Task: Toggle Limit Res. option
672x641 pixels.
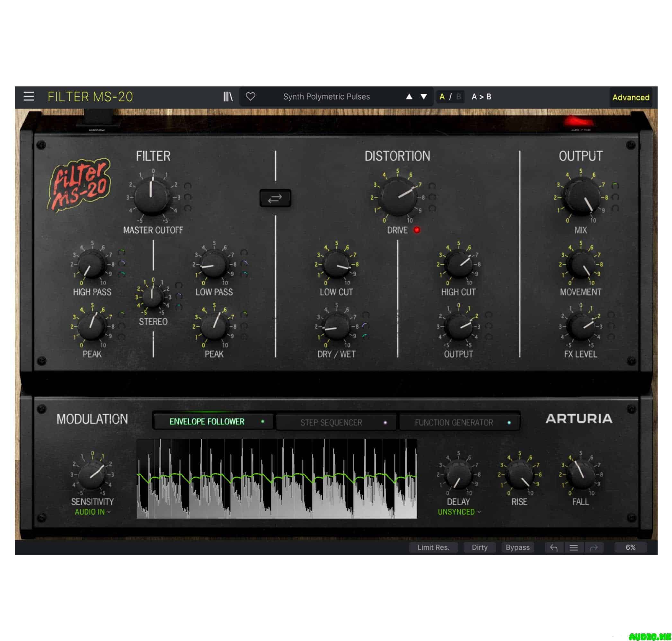Action: [x=433, y=547]
